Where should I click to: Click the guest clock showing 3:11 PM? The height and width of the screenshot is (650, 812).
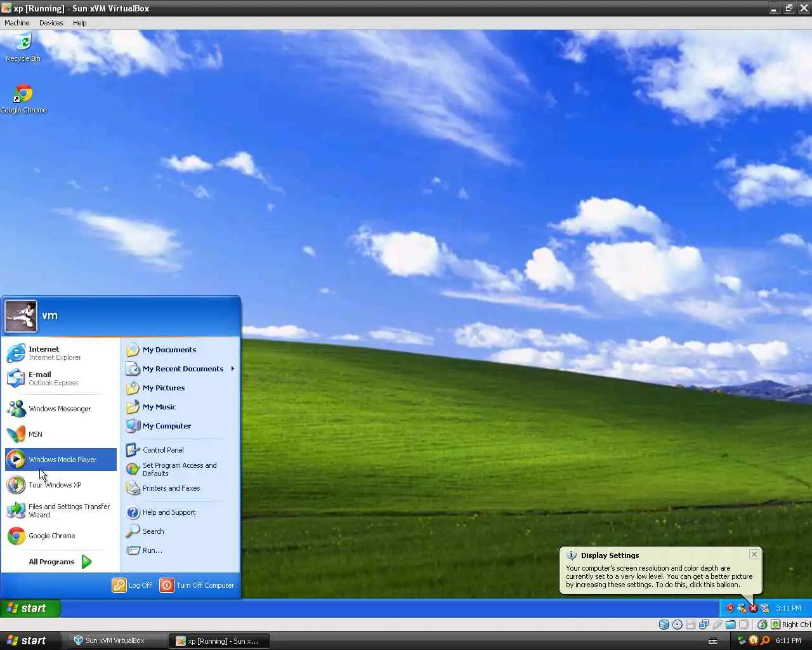[x=789, y=608]
